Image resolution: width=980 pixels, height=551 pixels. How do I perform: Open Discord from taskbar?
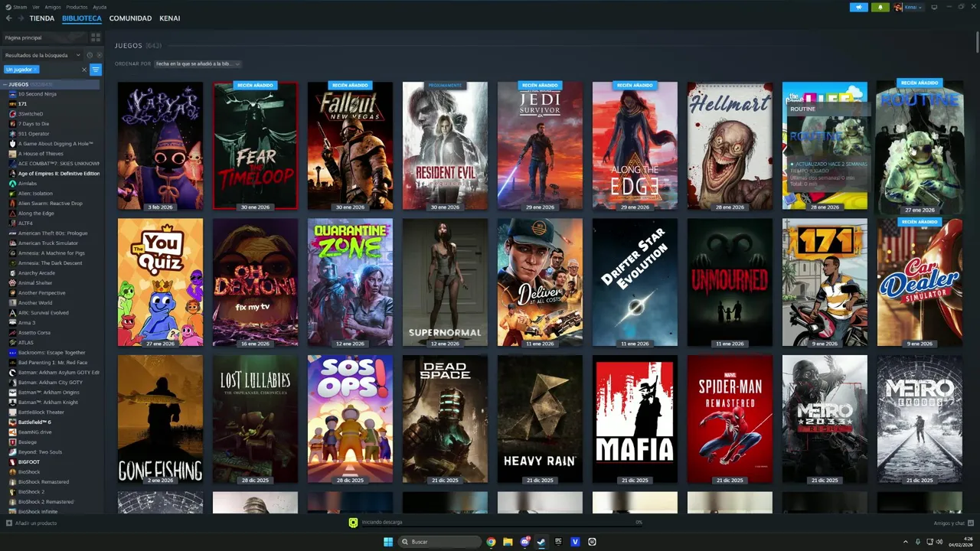pos(525,542)
